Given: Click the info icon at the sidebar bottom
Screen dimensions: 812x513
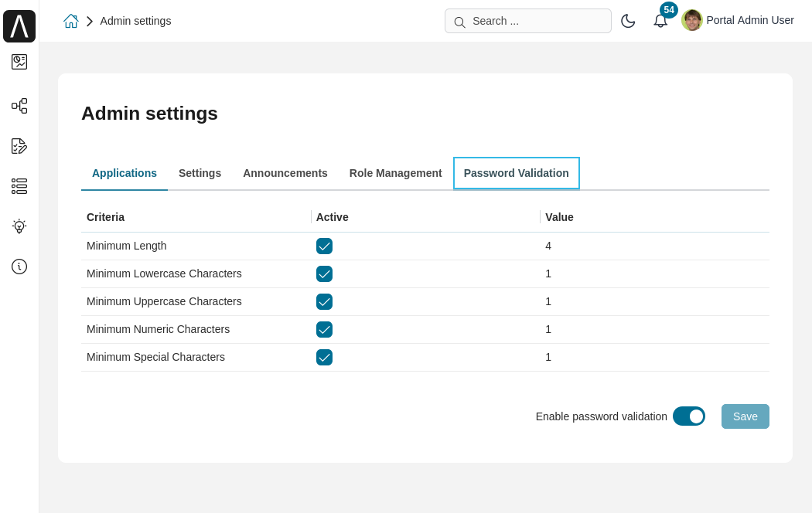Looking at the screenshot, I should (19, 267).
